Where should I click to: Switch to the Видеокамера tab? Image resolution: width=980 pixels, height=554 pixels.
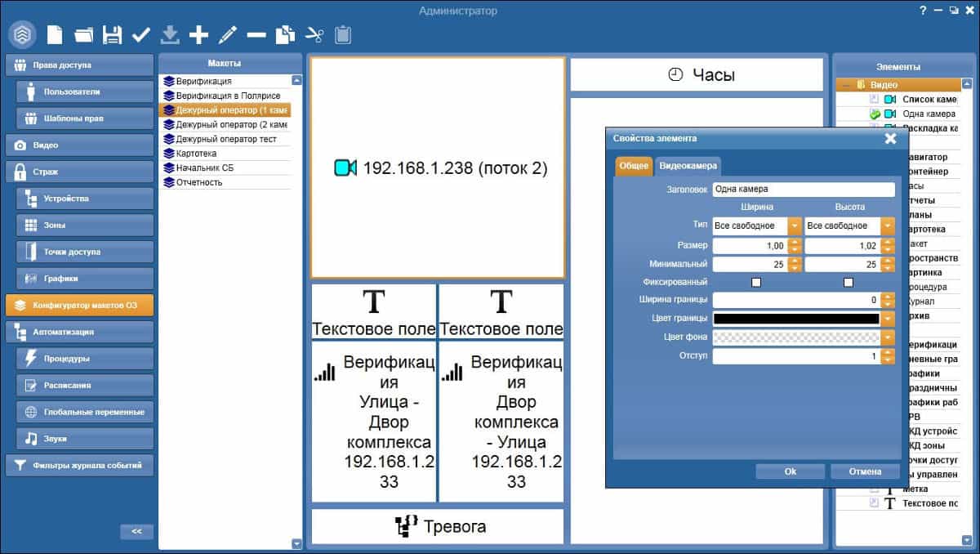tap(688, 165)
